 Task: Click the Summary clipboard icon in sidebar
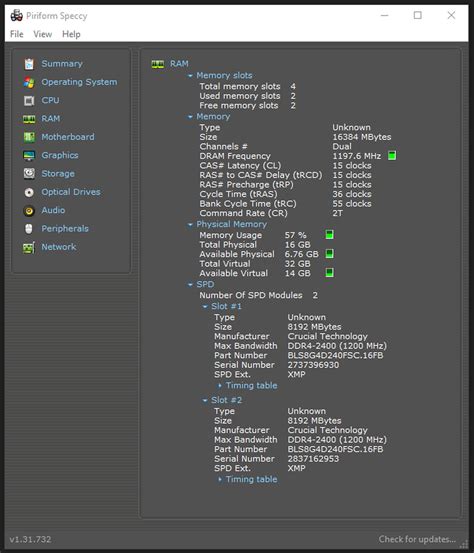29,64
